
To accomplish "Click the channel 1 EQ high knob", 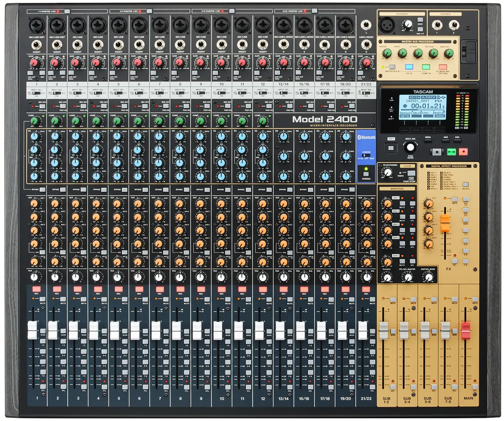I will coord(34,137).
